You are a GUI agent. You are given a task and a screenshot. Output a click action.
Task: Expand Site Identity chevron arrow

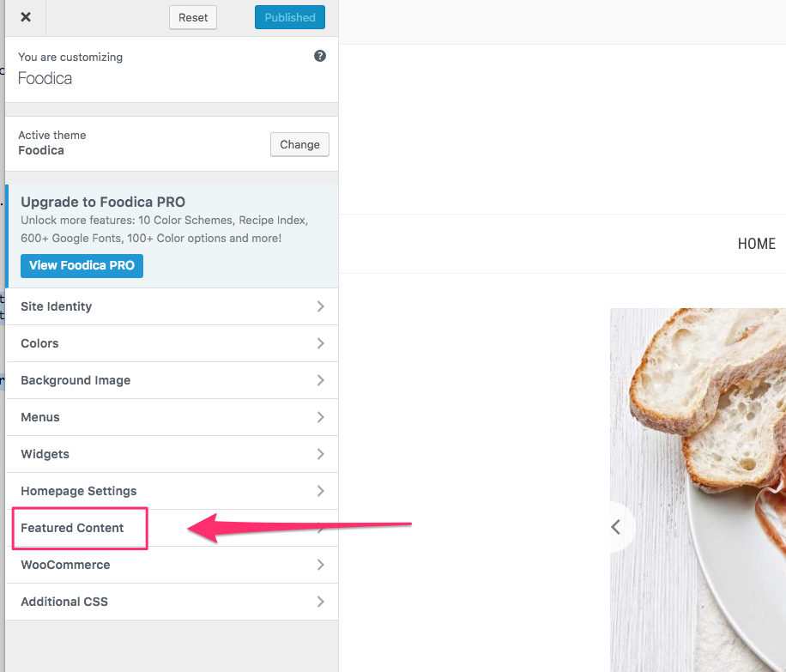tap(320, 306)
